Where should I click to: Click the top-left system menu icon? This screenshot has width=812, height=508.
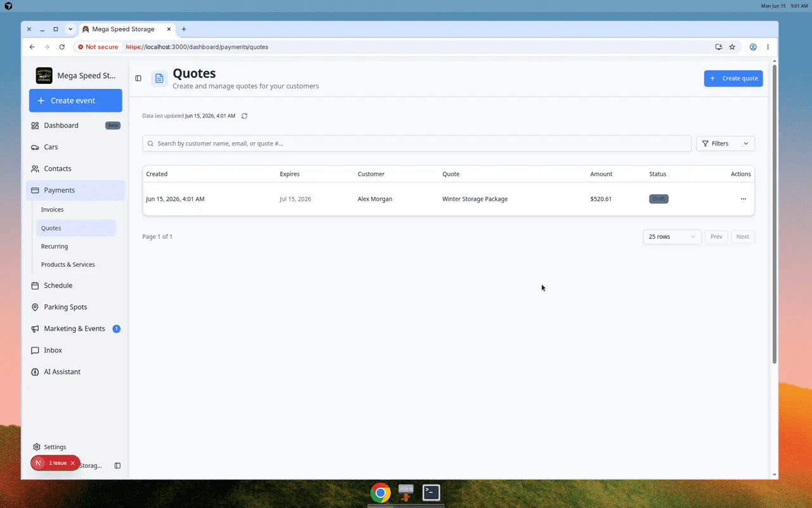coord(8,6)
